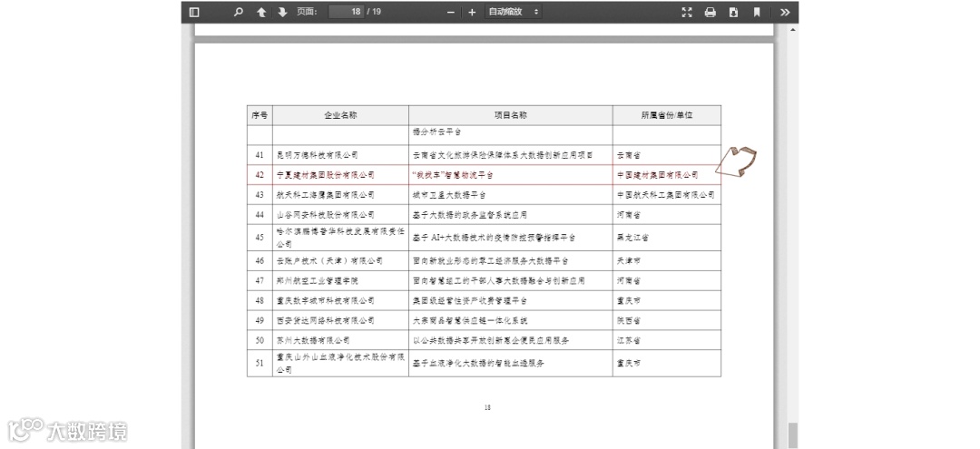The width and height of the screenshot is (980, 449).
Task: Toggle the sidebar panel
Action: 194,12
